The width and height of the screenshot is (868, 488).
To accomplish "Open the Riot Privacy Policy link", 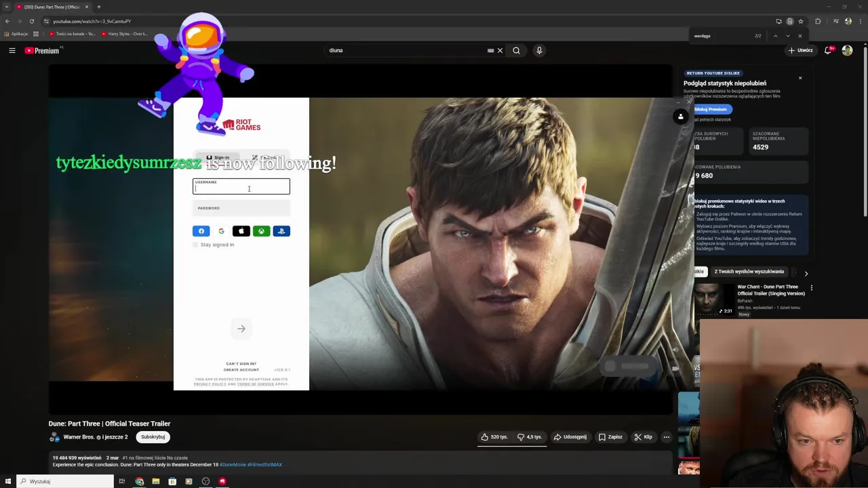I will pyautogui.click(x=210, y=384).
